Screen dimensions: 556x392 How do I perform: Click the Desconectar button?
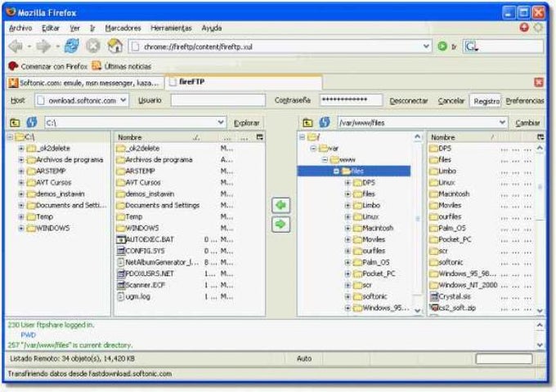tap(409, 101)
